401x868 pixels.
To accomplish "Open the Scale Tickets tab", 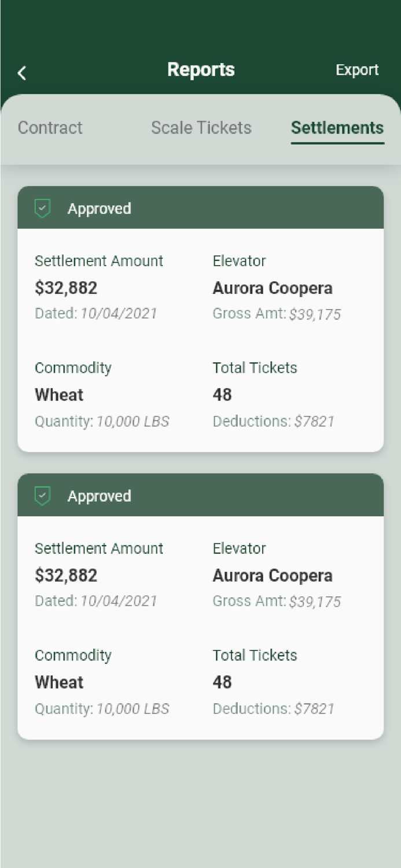I will click(x=201, y=128).
